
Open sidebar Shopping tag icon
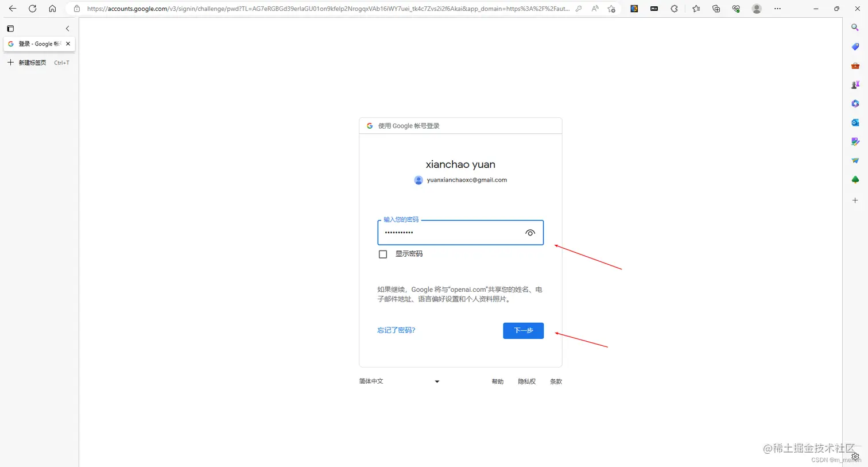(855, 47)
